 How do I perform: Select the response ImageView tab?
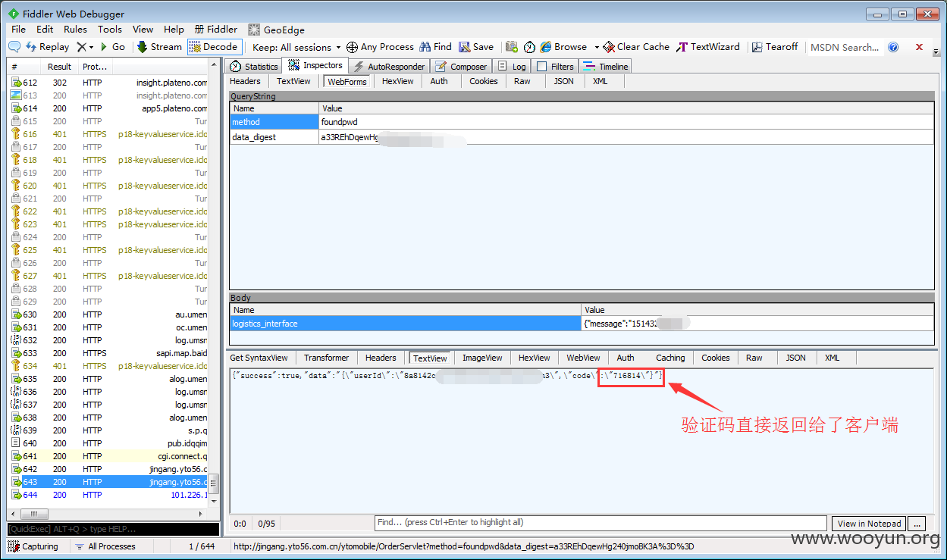click(482, 358)
